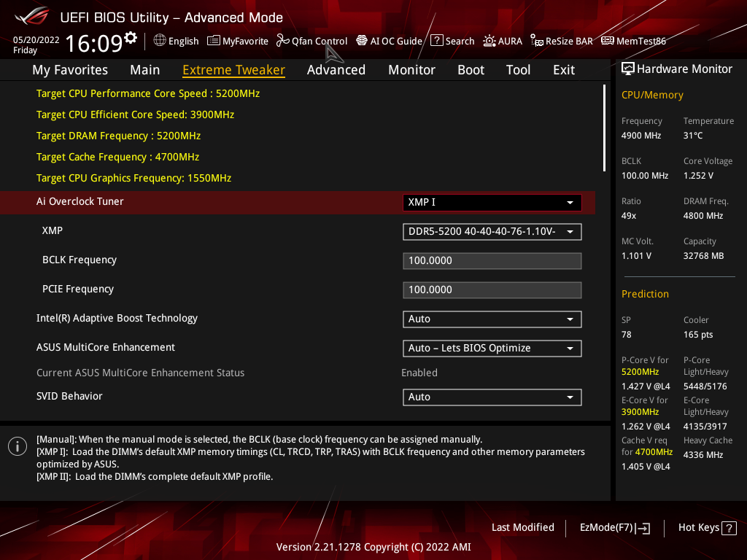Click the 1.252 V core voltage value
This screenshot has width=747, height=560.
[x=698, y=176]
